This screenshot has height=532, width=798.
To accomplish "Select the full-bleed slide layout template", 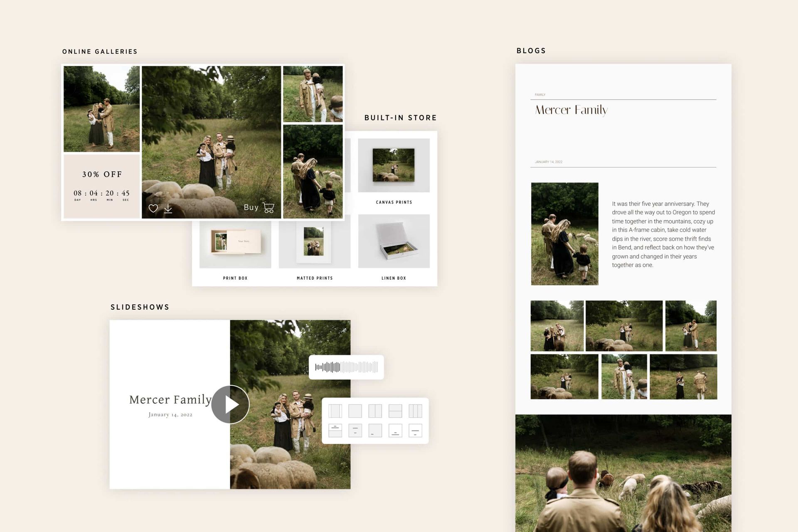I will (355, 411).
